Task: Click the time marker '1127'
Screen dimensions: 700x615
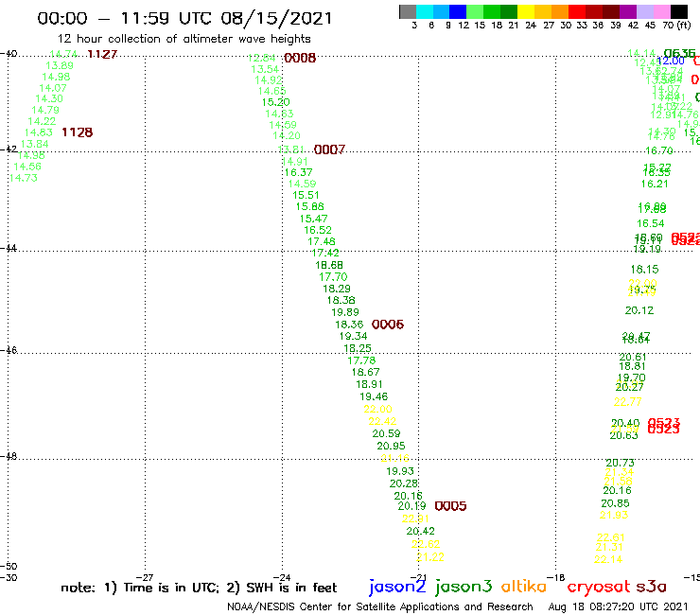Action: [x=102, y=55]
